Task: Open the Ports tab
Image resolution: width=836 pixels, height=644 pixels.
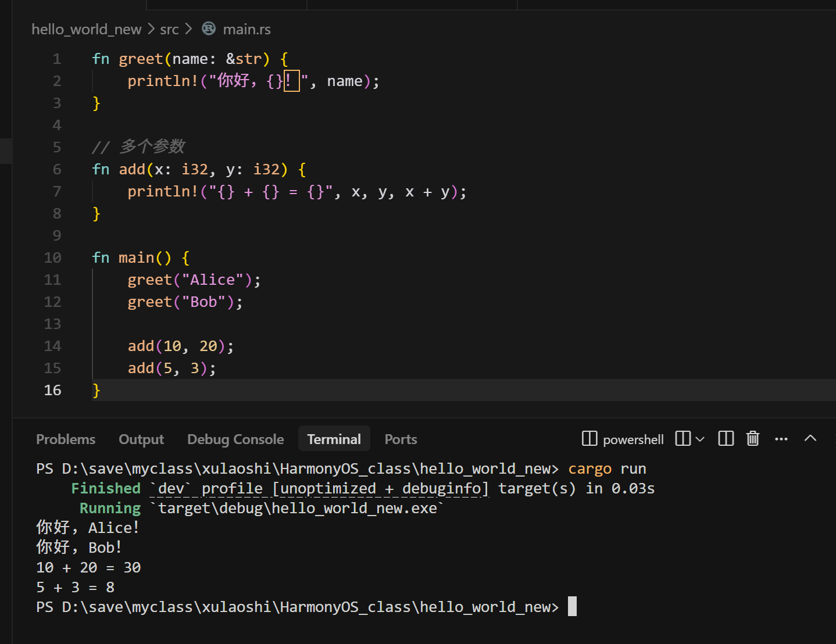Action: coord(401,439)
